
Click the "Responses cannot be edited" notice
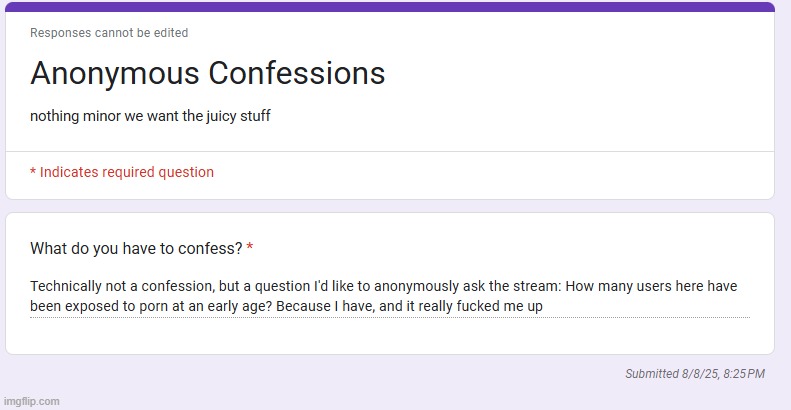click(x=109, y=33)
